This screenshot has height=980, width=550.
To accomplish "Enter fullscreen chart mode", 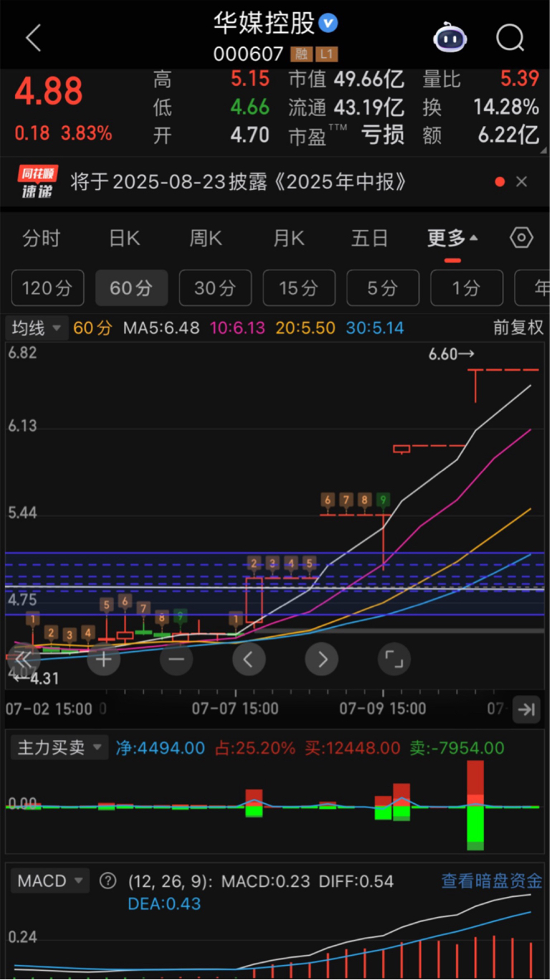I will tap(394, 659).
